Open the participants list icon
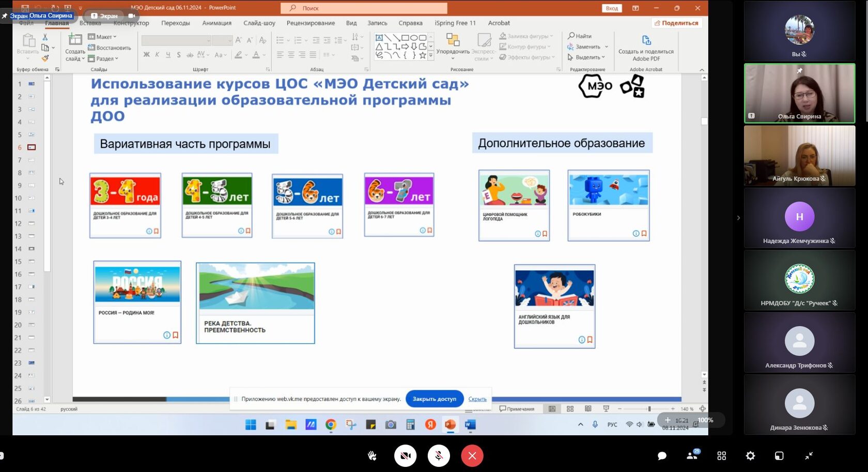 tap(692, 455)
